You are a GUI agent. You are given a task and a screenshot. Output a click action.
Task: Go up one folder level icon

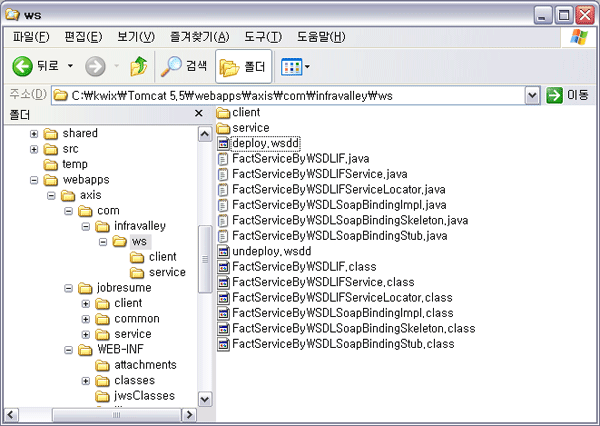pyautogui.click(x=139, y=66)
